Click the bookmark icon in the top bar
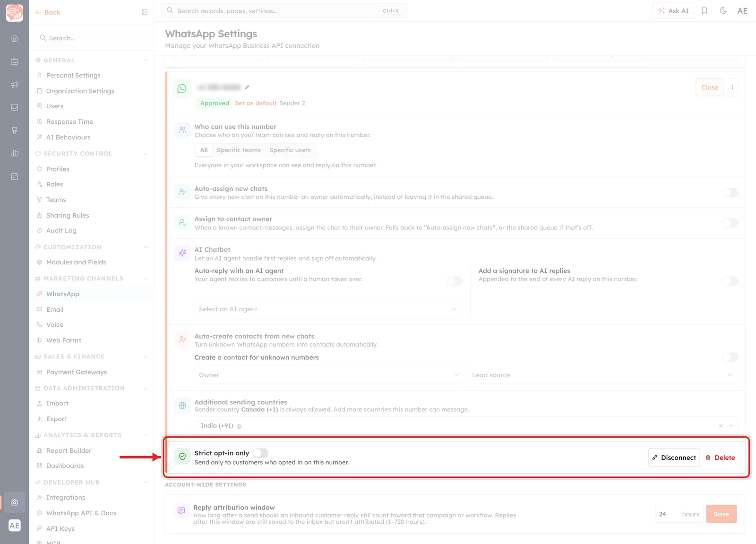 704,10
